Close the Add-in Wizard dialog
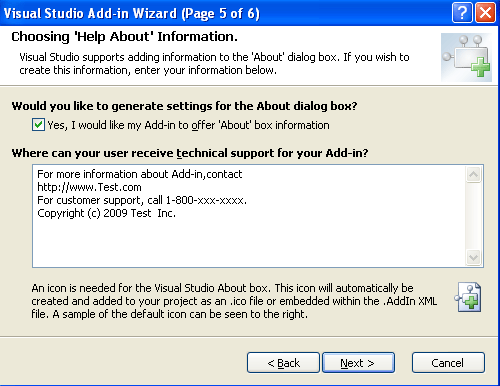500x386 pixels. pos(485,13)
